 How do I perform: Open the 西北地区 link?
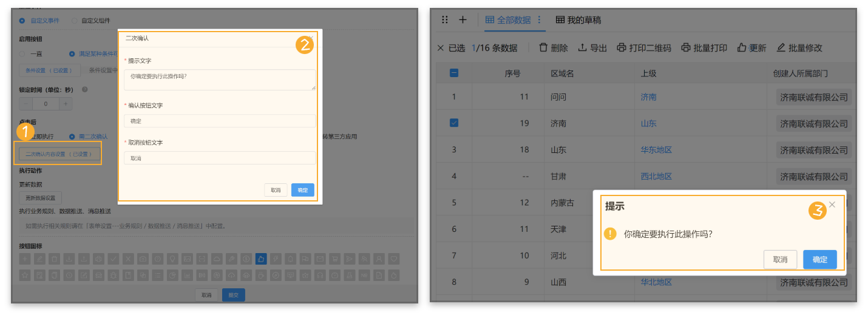(656, 177)
